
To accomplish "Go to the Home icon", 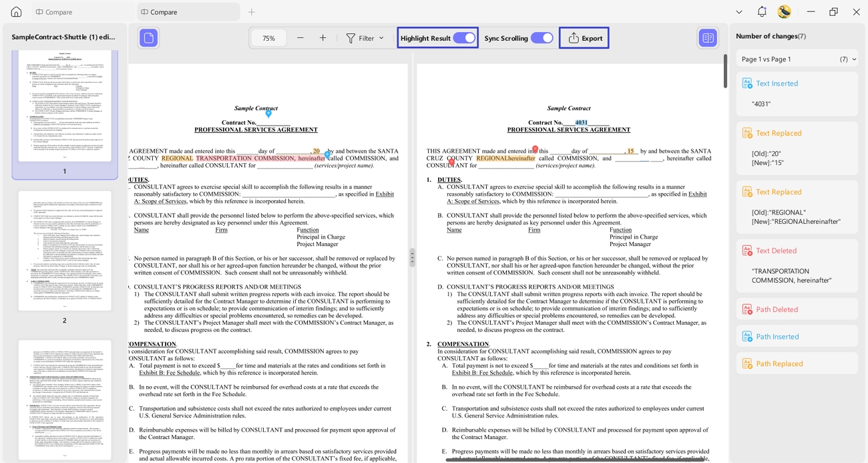I will pyautogui.click(x=16, y=12).
